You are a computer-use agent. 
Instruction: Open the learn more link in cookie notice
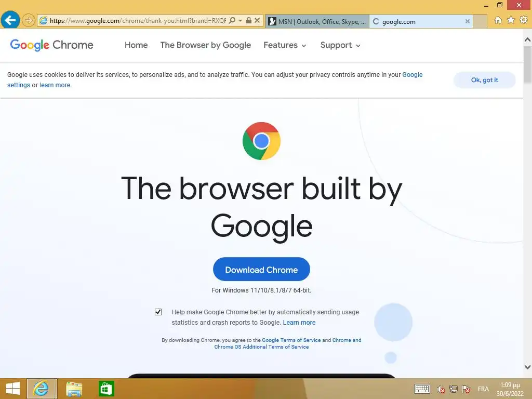coord(55,85)
